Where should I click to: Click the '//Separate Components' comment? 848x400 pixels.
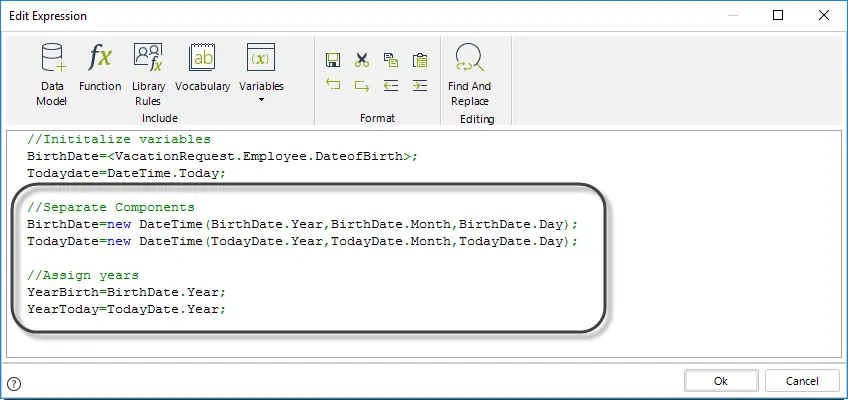[x=111, y=208]
